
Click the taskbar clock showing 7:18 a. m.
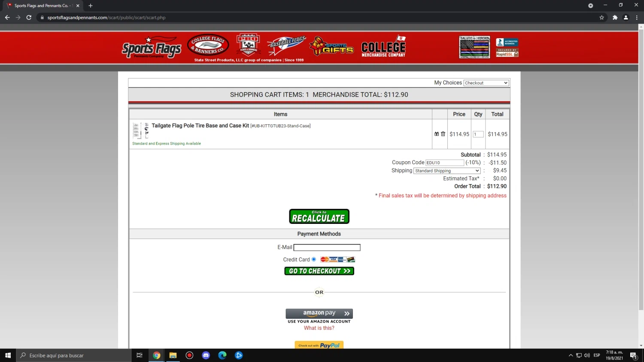coord(614,355)
